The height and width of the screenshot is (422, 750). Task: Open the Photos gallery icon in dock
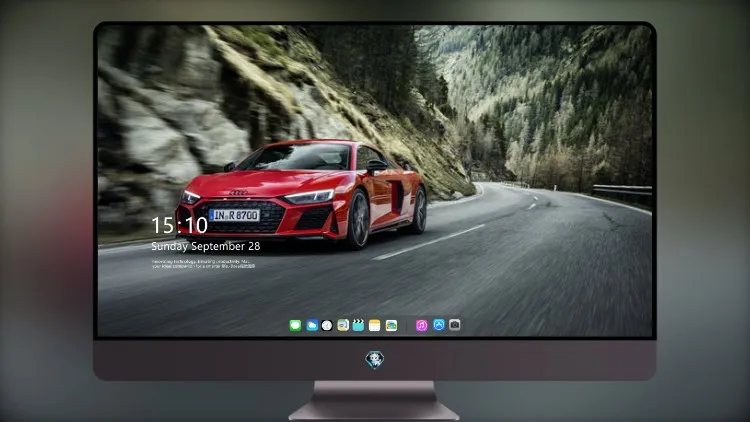click(x=391, y=325)
